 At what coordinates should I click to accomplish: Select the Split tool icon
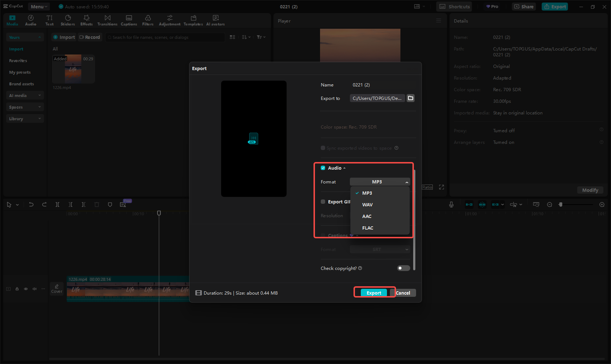pyautogui.click(x=57, y=205)
